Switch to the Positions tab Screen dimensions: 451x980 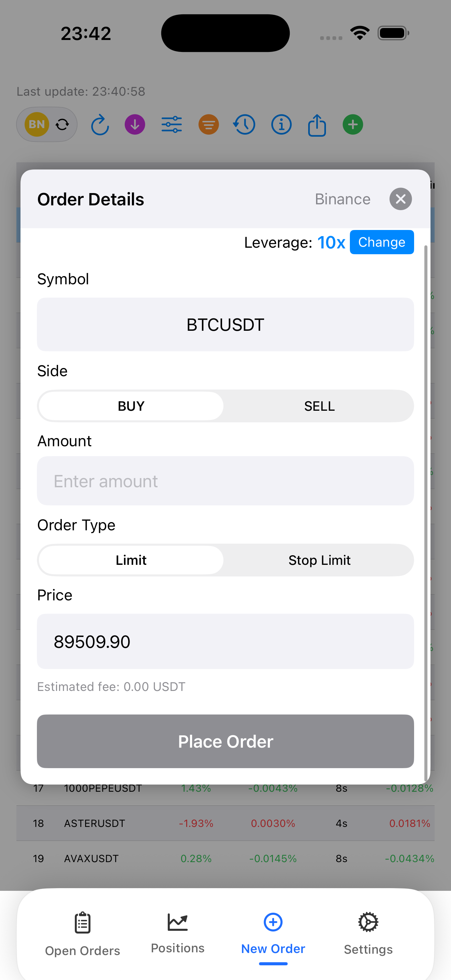click(178, 933)
